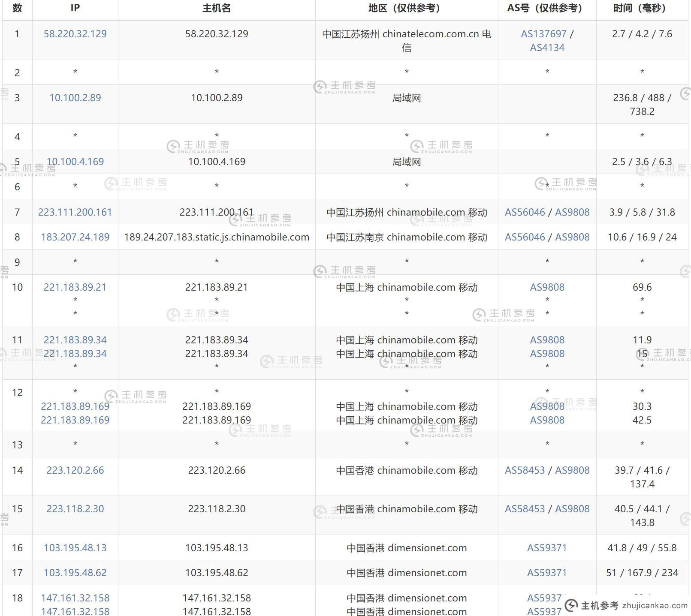Select hostname 103.195.48.13 in hop 16
Viewport: 691px width, 616px height.
(217, 548)
